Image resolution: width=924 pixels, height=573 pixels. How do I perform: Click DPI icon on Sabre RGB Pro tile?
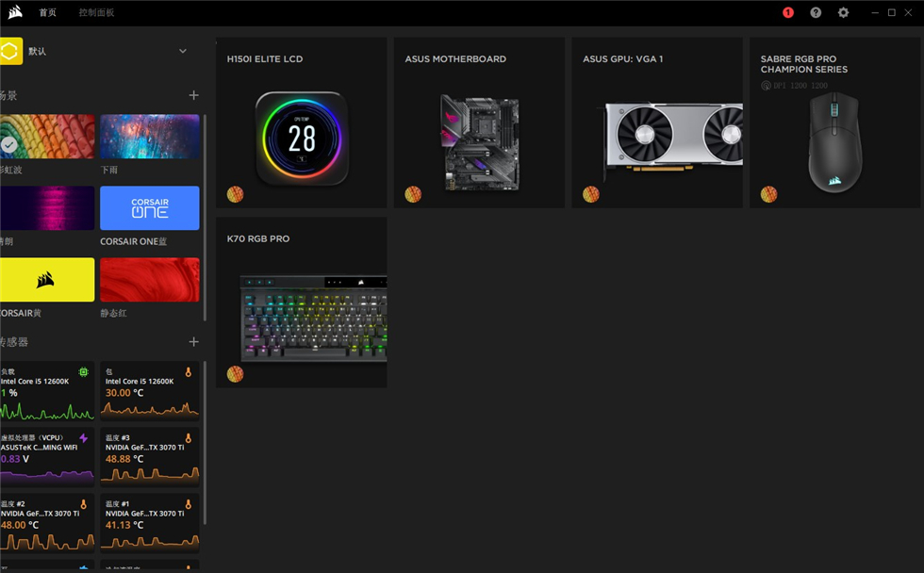tap(767, 86)
